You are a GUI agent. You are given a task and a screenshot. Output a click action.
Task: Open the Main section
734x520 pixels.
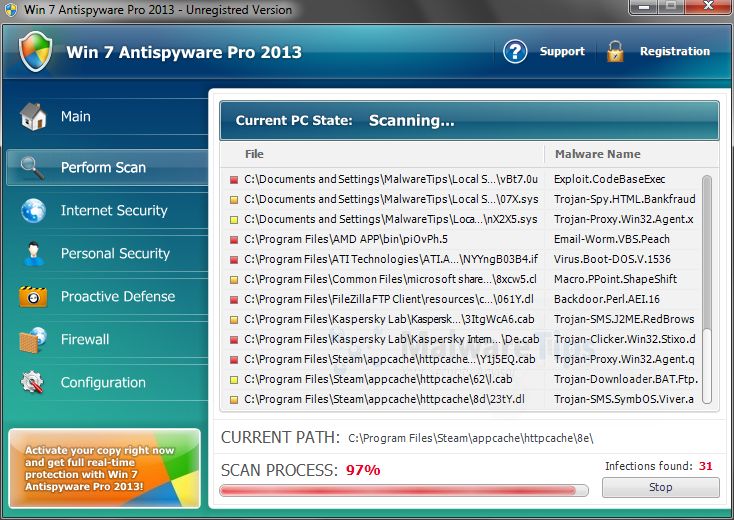107,117
